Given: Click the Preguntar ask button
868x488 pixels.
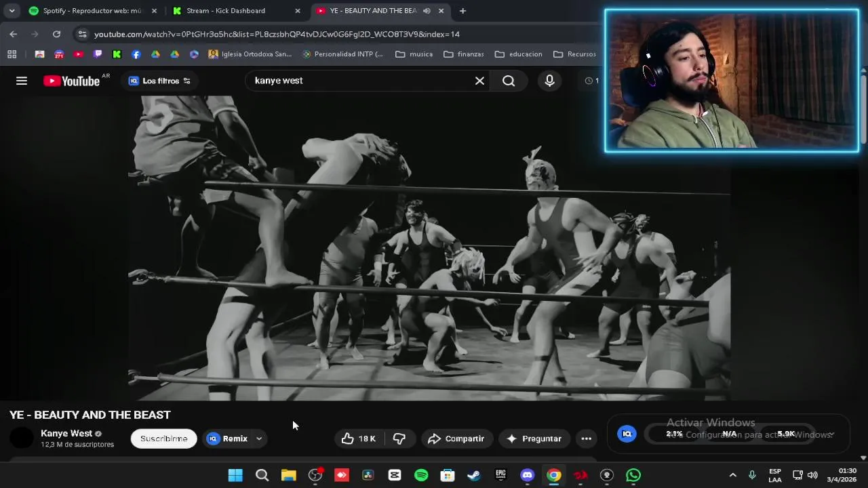Looking at the screenshot, I should (x=534, y=439).
